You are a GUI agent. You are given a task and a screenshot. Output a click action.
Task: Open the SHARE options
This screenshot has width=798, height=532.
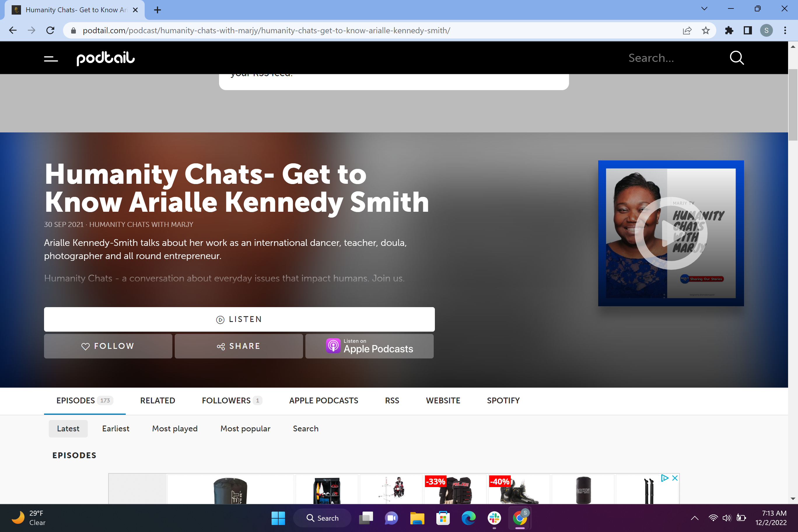[239, 346]
